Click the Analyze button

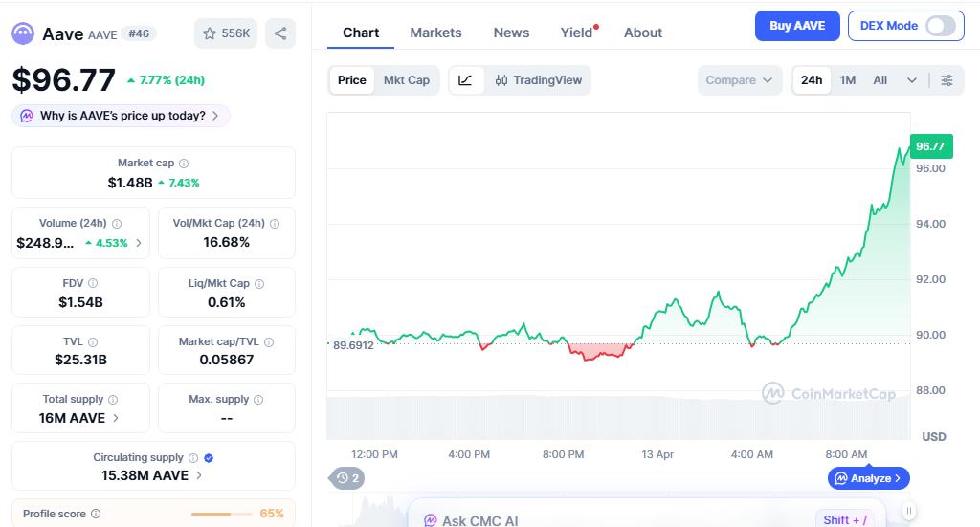[869, 478]
